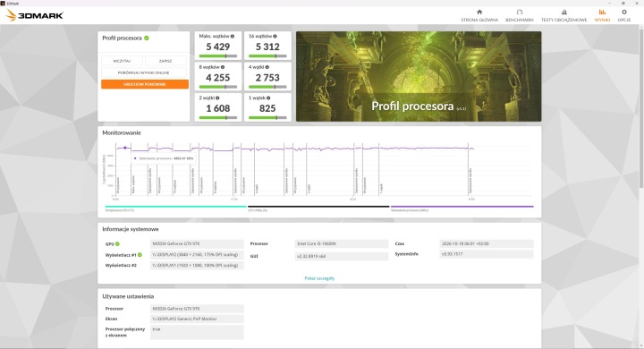
Task: Click Procesor value under Używane ustawienia
Action: pos(197,309)
